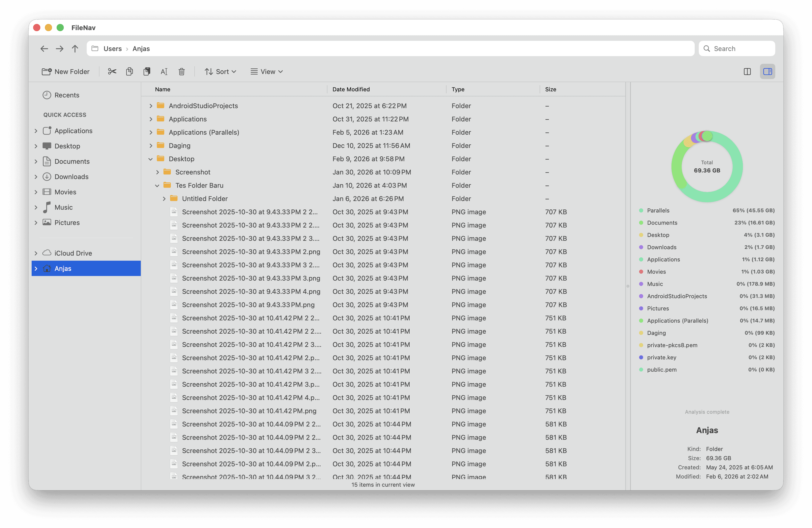Click Users in the breadcrumb path

coord(112,48)
